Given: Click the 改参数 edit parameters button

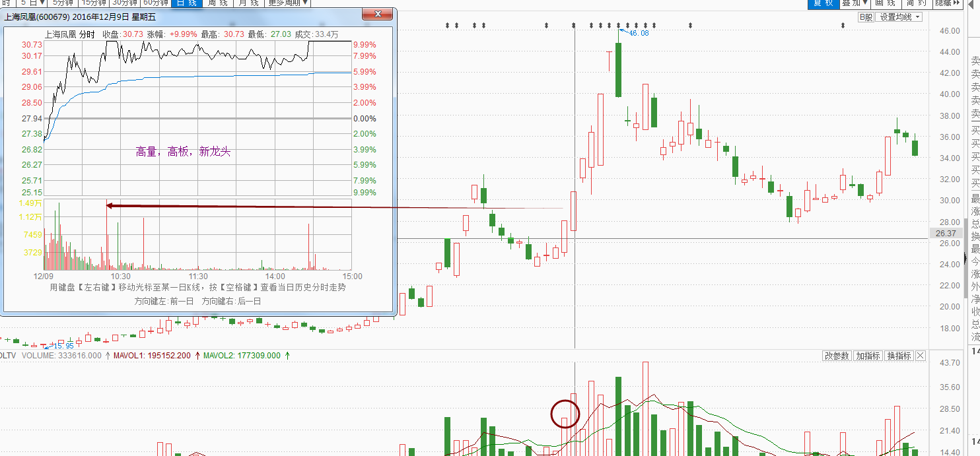Looking at the screenshot, I should [x=837, y=356].
